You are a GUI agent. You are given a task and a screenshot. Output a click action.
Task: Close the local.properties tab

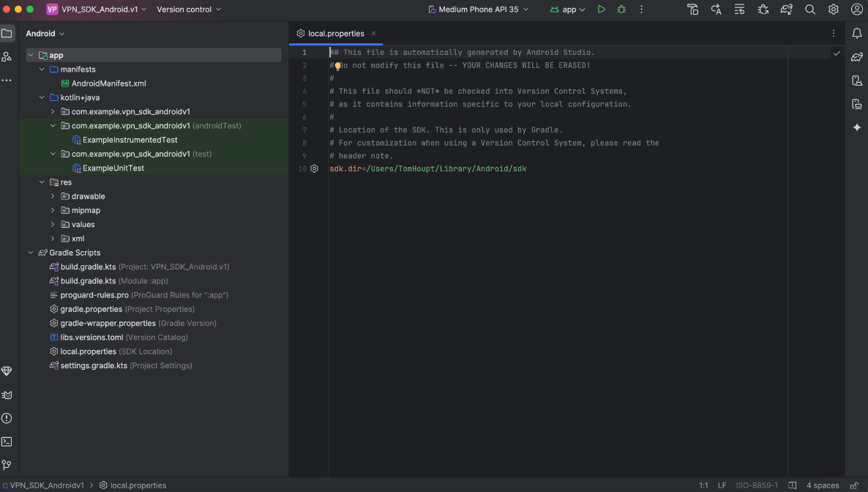(x=373, y=34)
